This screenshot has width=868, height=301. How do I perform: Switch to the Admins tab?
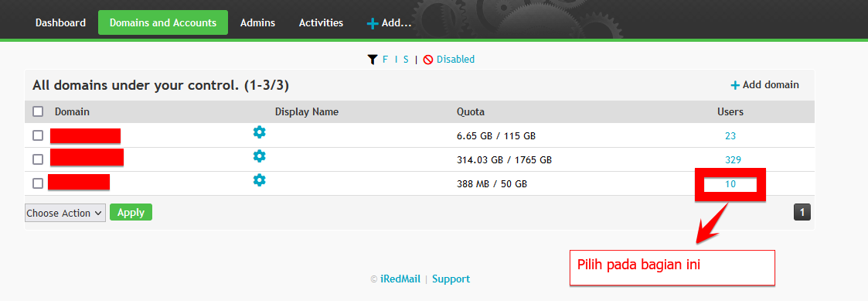[x=257, y=22]
